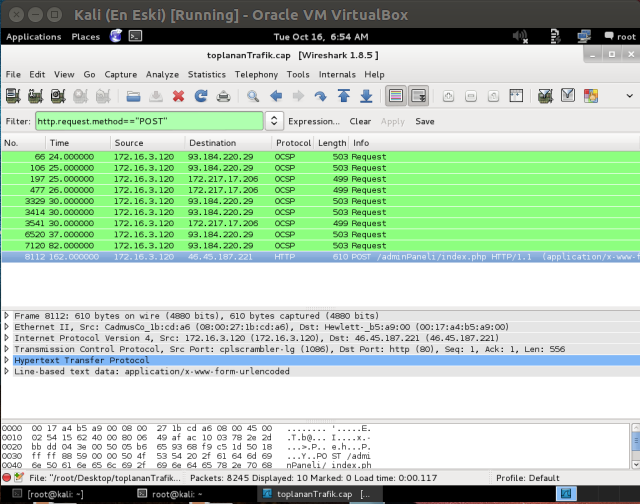The width and height of the screenshot is (640, 504).
Task: Open Places menu in Kali panel
Action: (x=86, y=37)
